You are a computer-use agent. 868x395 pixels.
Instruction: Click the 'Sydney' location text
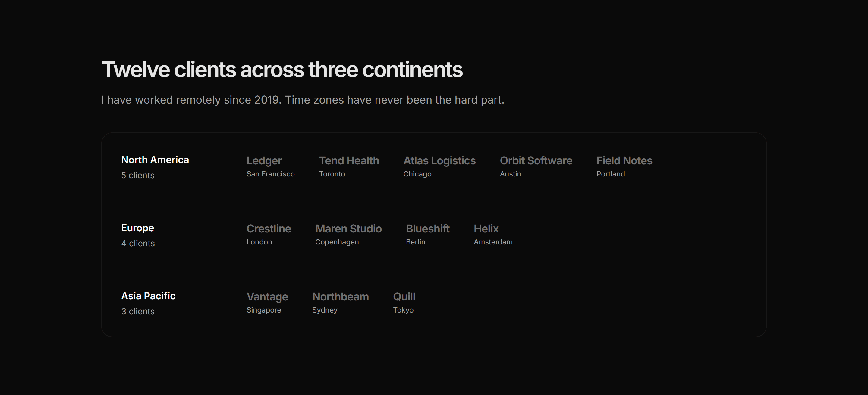(x=325, y=310)
